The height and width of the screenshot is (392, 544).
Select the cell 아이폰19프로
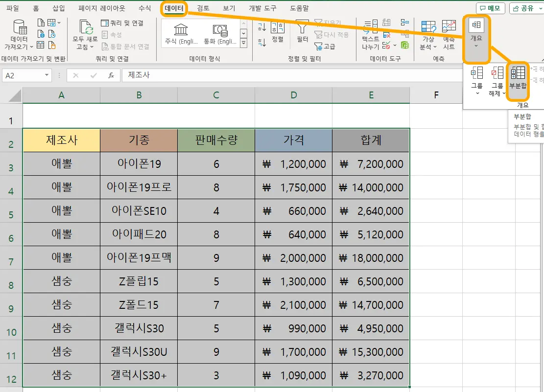139,187
